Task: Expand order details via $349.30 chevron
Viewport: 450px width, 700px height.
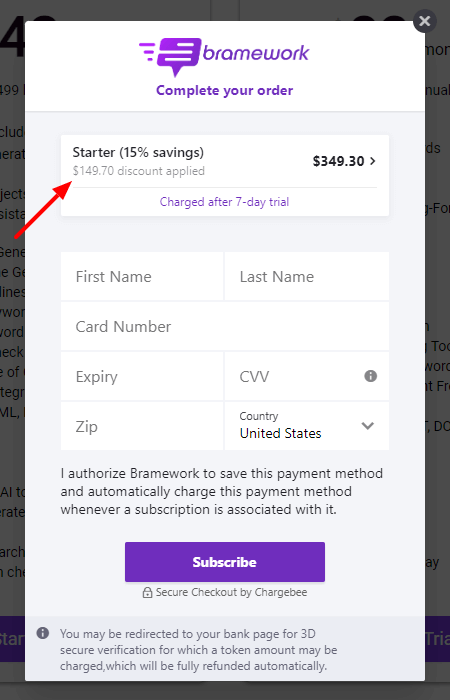Action: point(372,161)
